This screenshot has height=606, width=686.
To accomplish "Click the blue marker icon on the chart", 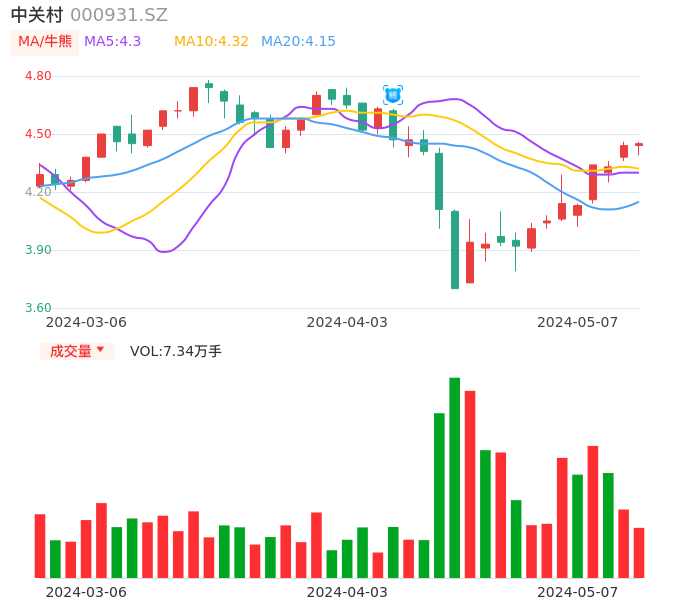I will click(x=393, y=95).
